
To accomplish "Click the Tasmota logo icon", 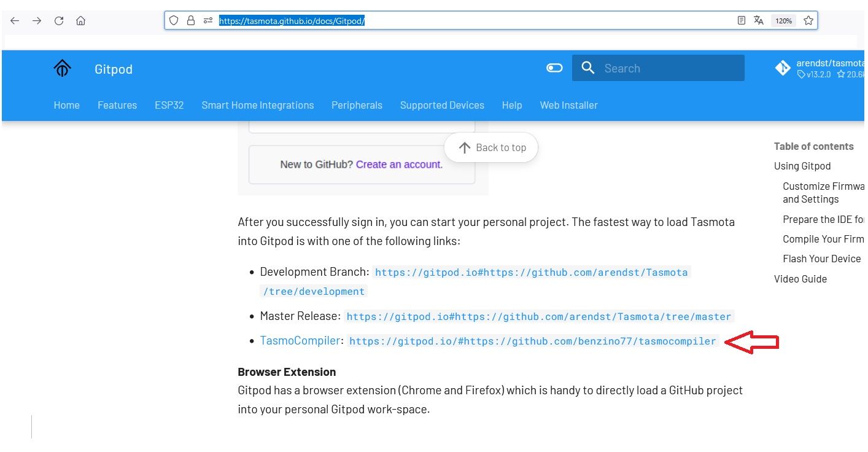I will [x=62, y=68].
